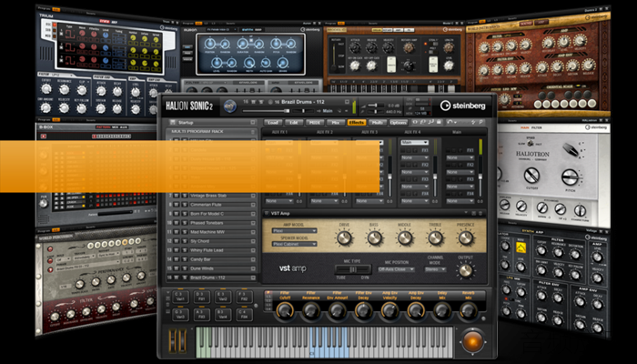Open AUX FX 4 FX1 None dropdown
Image resolution: width=637 pixels, height=364 pixels.
[x=414, y=157]
